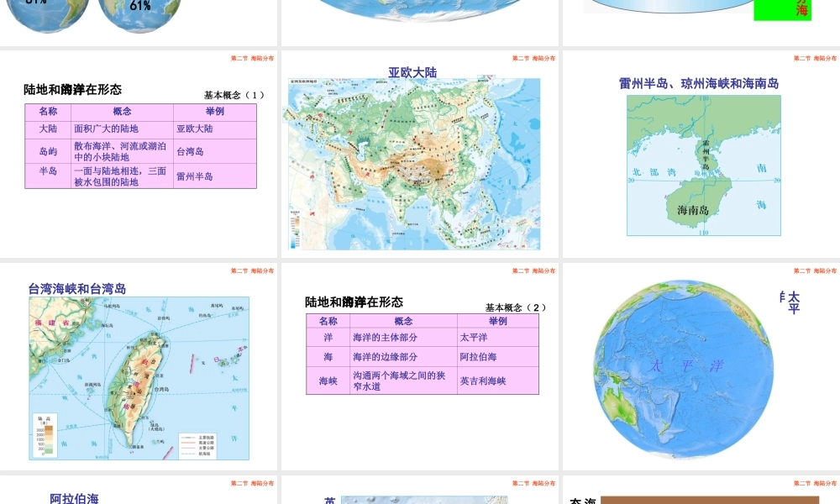Click the road legend box on the Taiwan map
Viewport: 840px width, 504px height.
point(197,445)
